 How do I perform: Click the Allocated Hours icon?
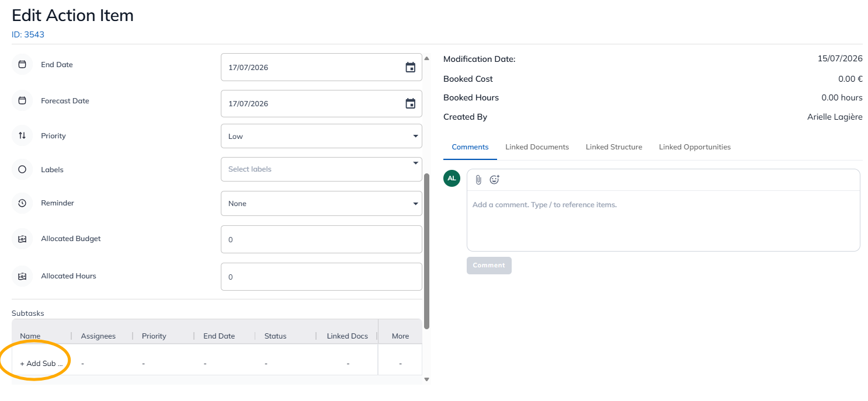pos(22,276)
